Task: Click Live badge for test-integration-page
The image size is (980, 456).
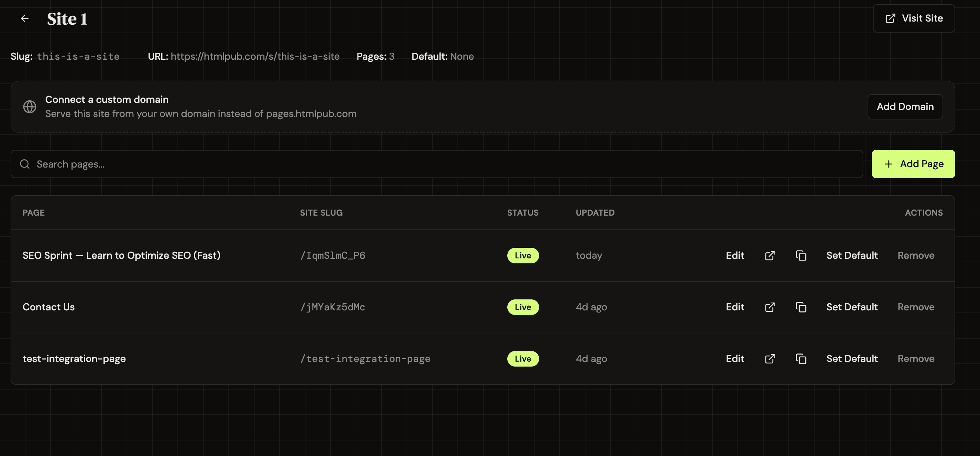Action: (523, 359)
